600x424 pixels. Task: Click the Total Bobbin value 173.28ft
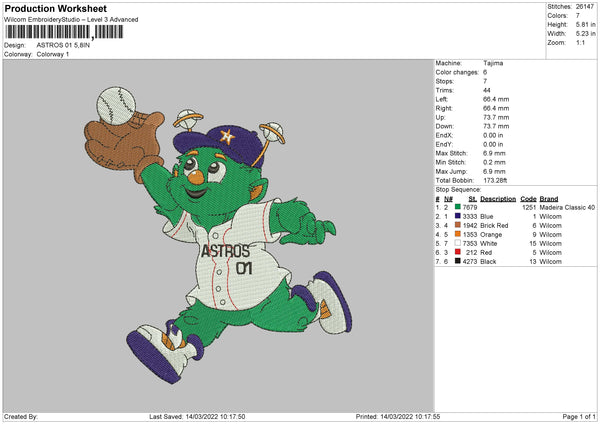tap(495, 180)
